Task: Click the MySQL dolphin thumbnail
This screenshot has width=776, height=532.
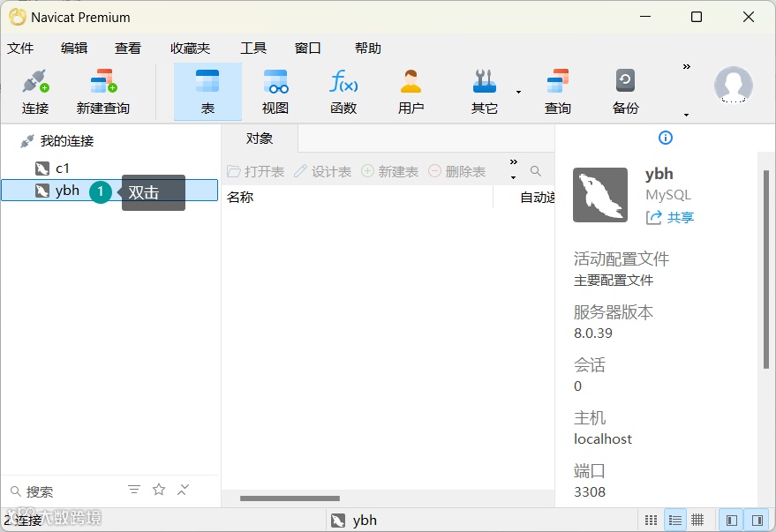Action: click(600, 195)
